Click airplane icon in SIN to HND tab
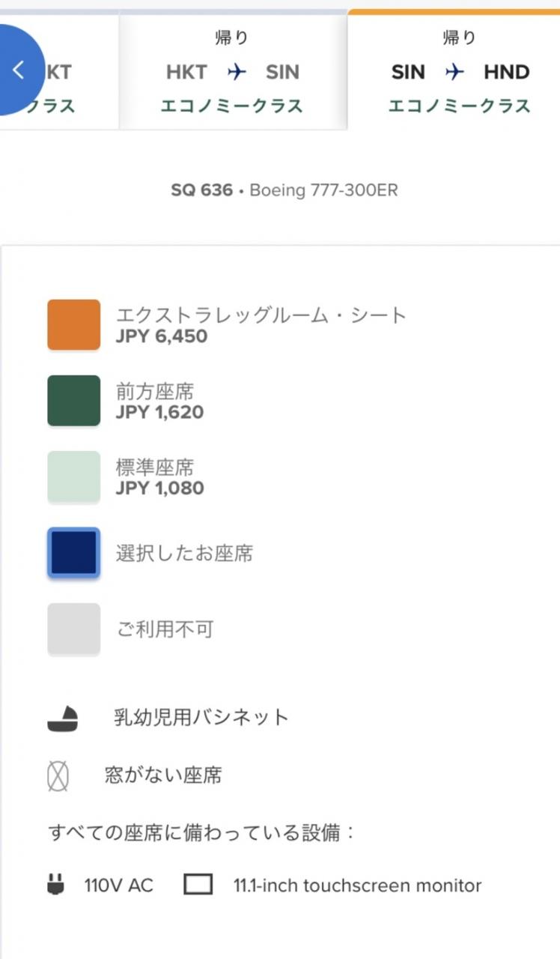This screenshot has width=560, height=959. coord(454,72)
